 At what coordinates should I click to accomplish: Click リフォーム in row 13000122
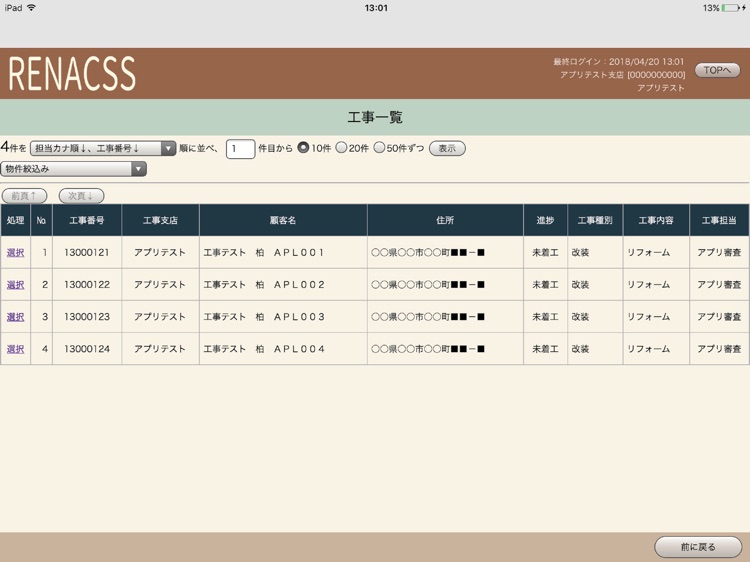pos(649,285)
